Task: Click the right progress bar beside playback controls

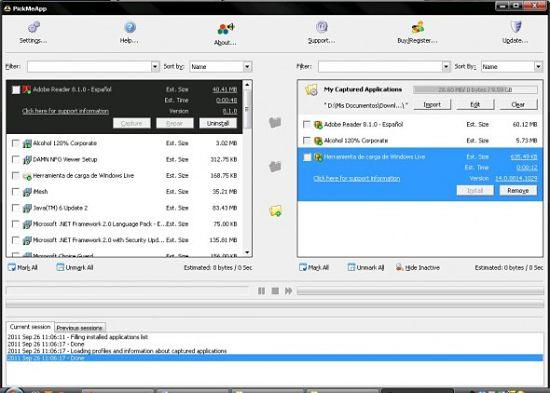Action: coord(420,291)
